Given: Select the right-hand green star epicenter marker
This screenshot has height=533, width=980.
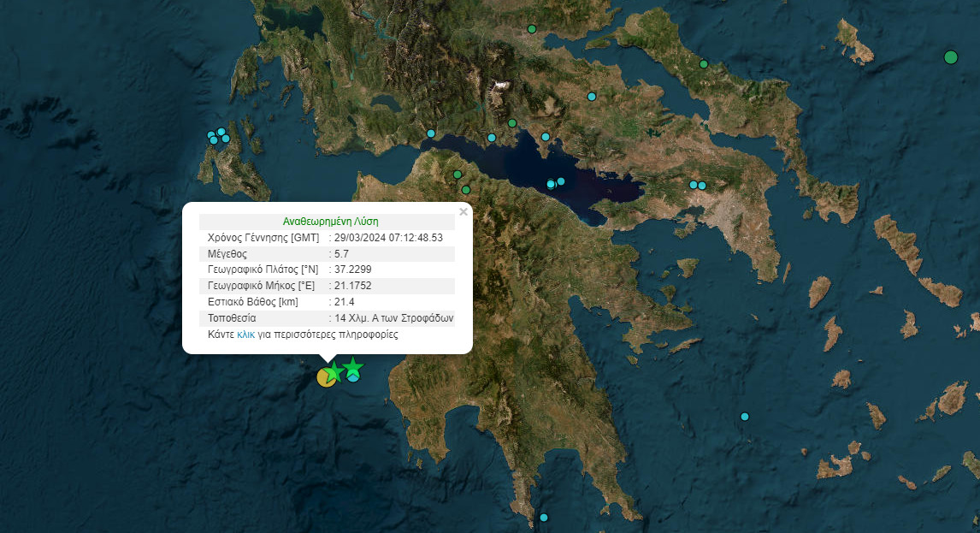Looking at the screenshot, I should [352, 368].
